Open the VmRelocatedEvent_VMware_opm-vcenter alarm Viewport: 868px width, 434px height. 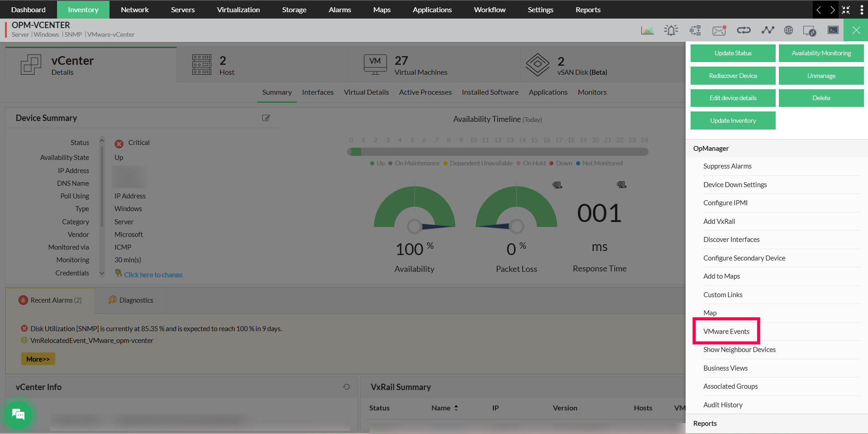[92, 340]
